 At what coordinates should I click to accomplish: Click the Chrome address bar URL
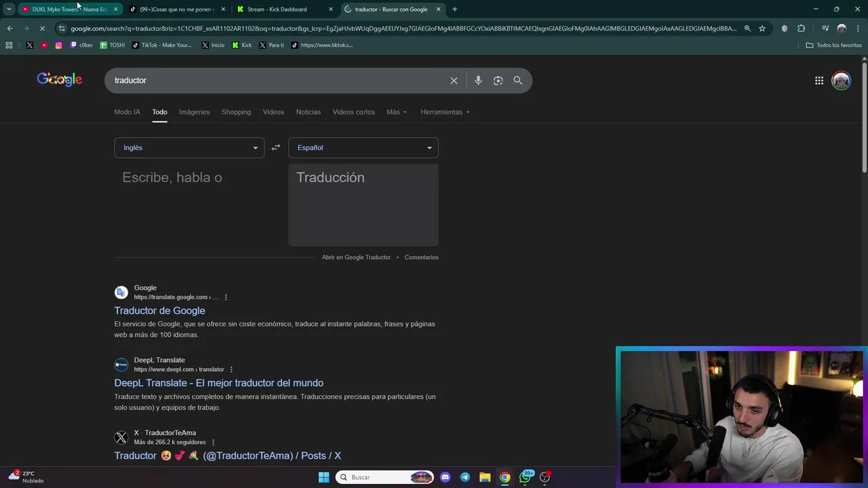point(403,28)
